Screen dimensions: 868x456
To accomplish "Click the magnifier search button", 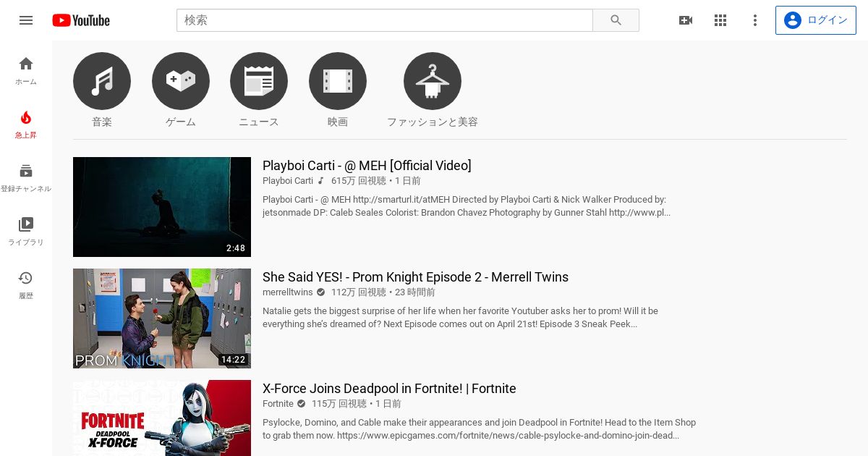I will [616, 20].
